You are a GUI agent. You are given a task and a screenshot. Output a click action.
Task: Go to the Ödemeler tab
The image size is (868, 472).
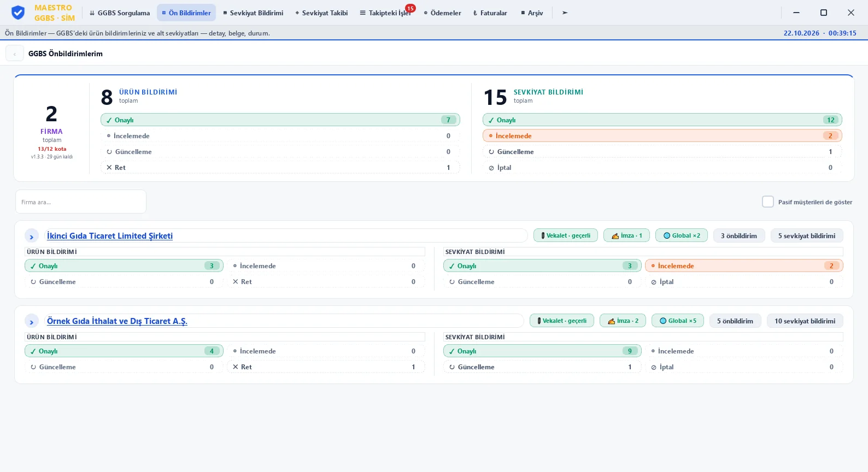tap(442, 13)
